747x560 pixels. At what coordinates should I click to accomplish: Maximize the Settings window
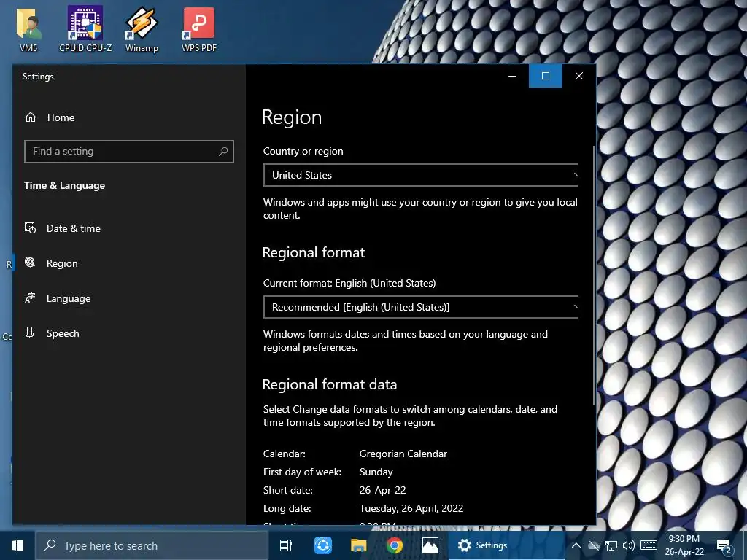(546, 76)
